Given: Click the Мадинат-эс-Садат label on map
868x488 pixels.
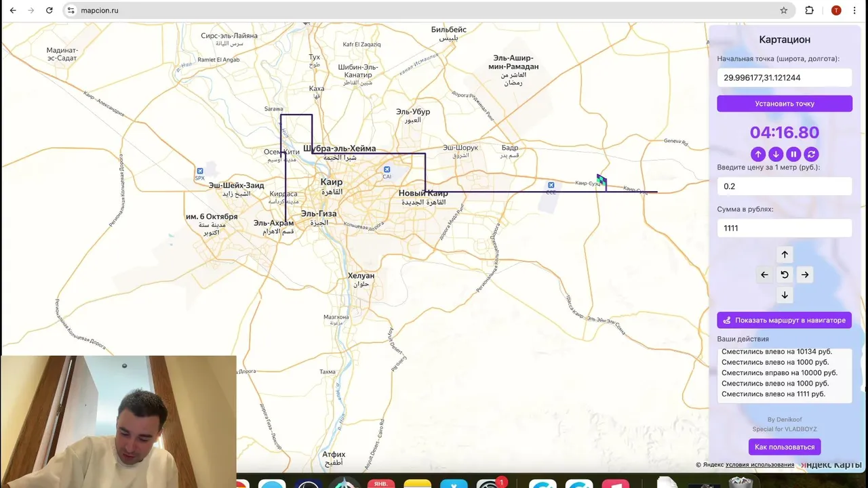Looking at the screenshot, I should 62,54.
